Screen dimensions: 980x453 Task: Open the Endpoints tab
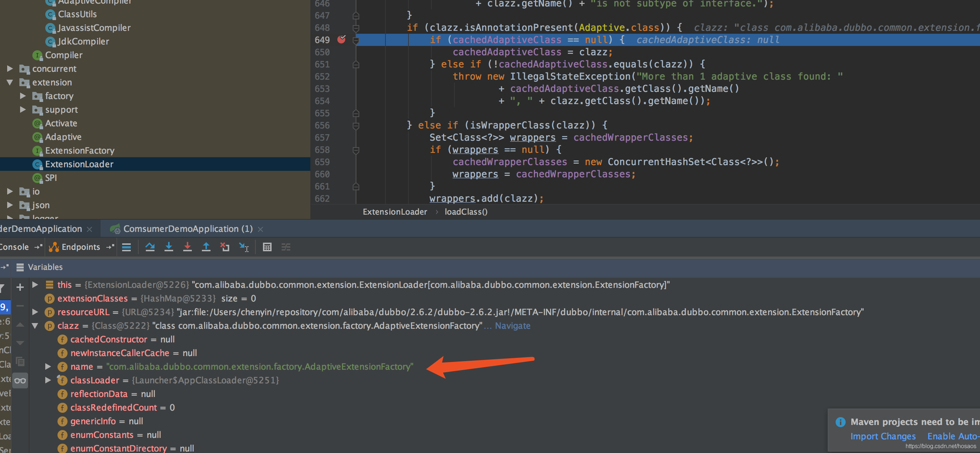(x=80, y=247)
